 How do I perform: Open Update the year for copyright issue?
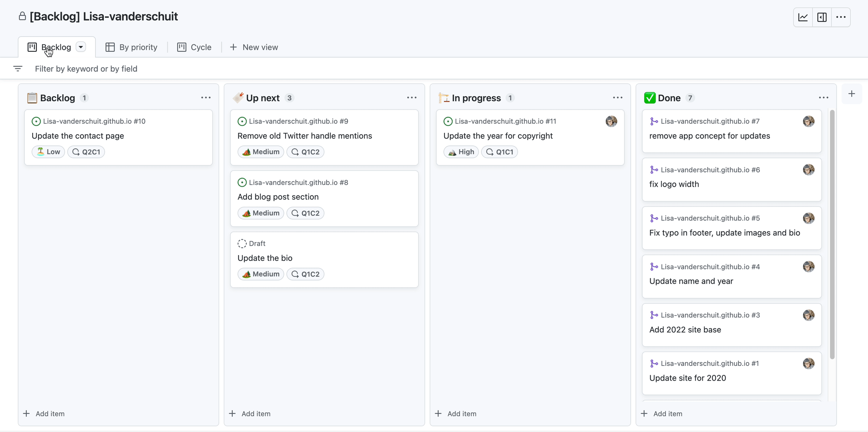point(498,136)
